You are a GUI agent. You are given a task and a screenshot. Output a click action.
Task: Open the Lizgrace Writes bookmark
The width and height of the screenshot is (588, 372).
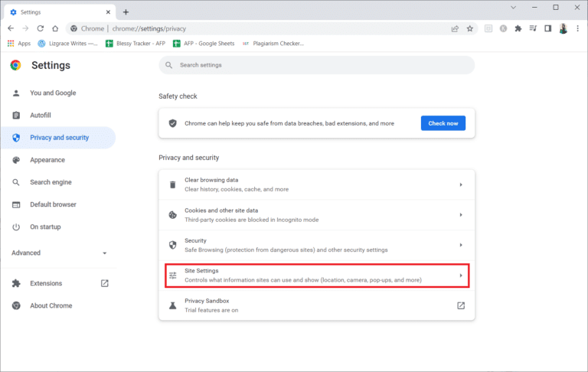click(67, 44)
